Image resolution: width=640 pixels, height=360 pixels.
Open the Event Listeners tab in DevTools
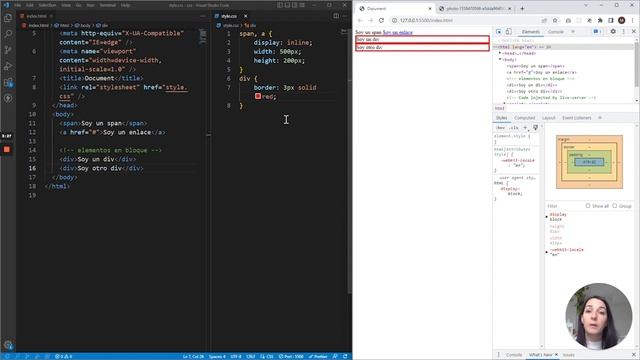click(x=577, y=118)
